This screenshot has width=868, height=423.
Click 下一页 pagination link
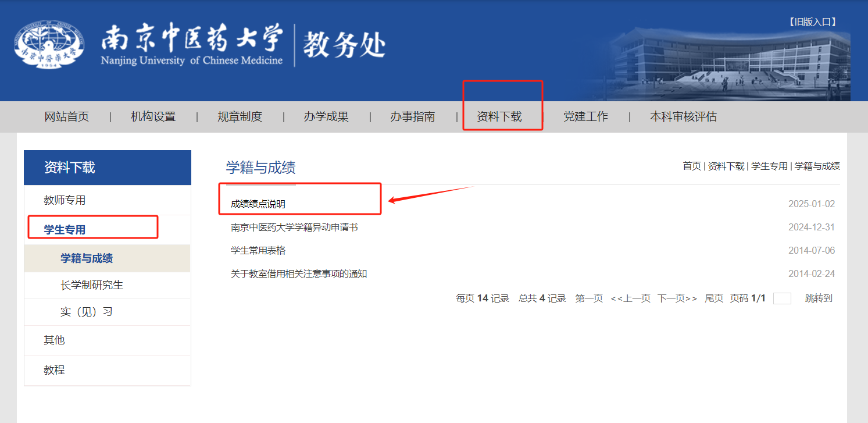pyautogui.click(x=677, y=298)
